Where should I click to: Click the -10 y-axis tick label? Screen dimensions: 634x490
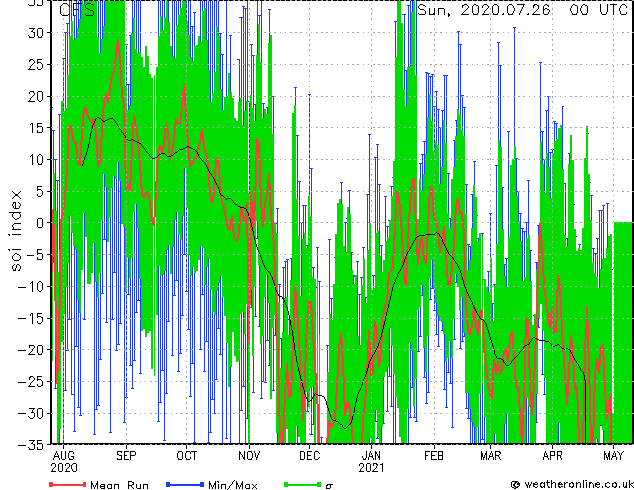point(31,287)
